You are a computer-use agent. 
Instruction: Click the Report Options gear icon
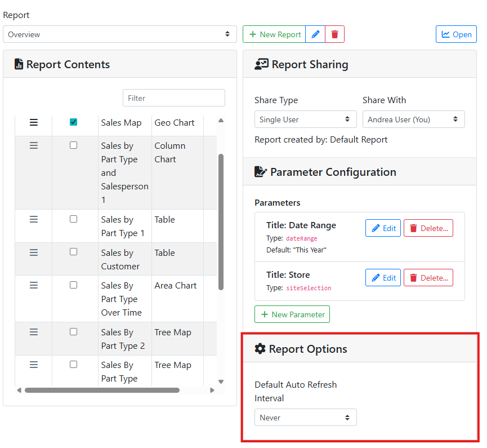(260, 349)
